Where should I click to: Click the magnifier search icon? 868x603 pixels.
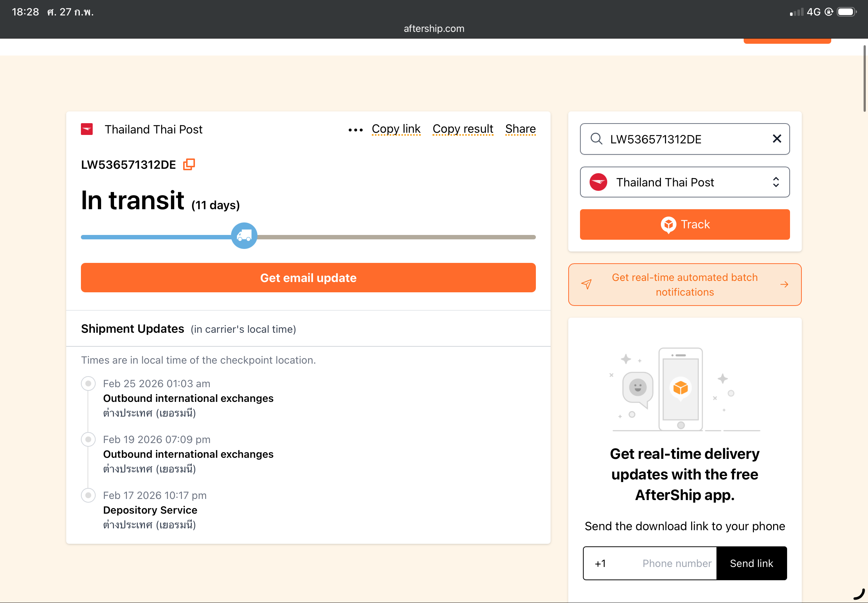pos(596,139)
